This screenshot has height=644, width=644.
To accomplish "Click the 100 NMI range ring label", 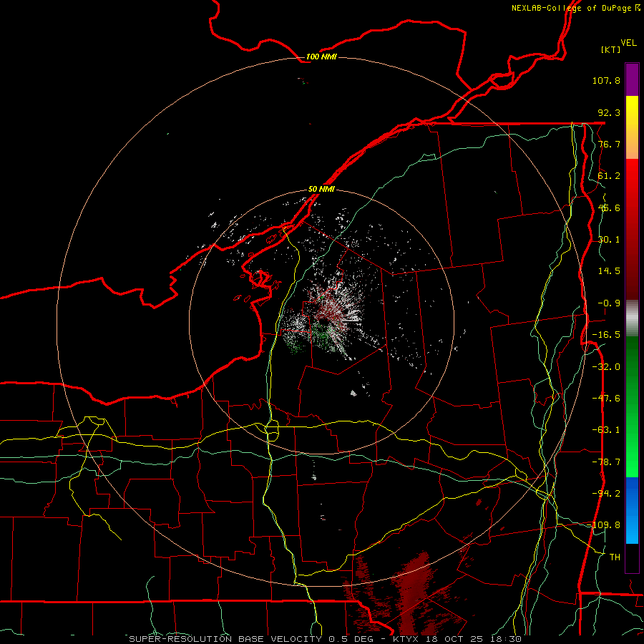I will [321, 57].
